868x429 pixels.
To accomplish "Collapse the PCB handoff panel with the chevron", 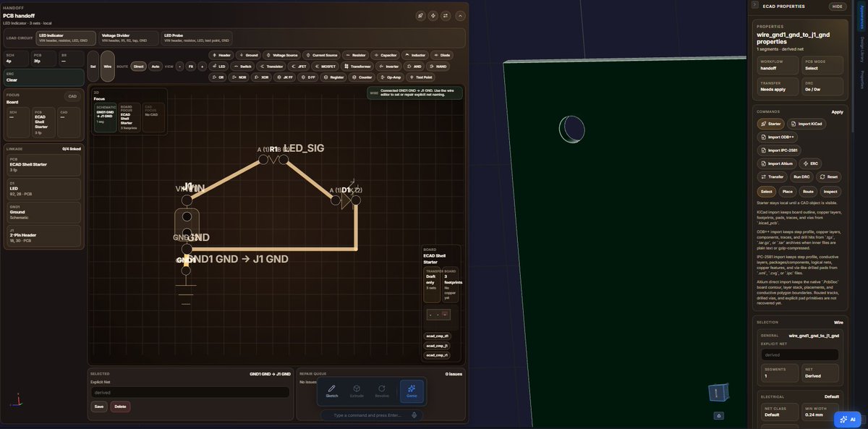I will click(461, 15).
